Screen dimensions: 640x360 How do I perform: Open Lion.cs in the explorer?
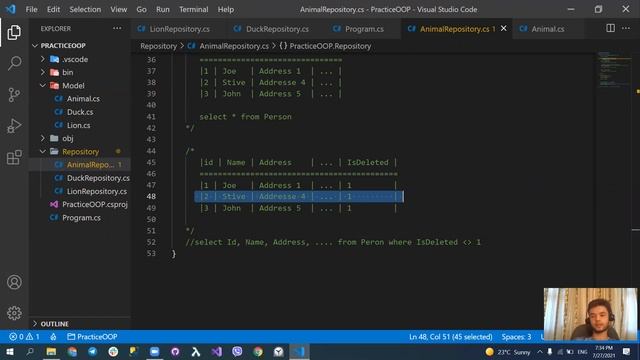pyautogui.click(x=79, y=125)
